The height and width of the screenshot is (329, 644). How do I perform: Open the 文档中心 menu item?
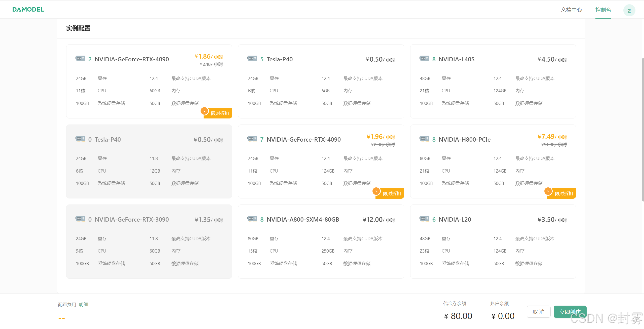[x=571, y=10]
